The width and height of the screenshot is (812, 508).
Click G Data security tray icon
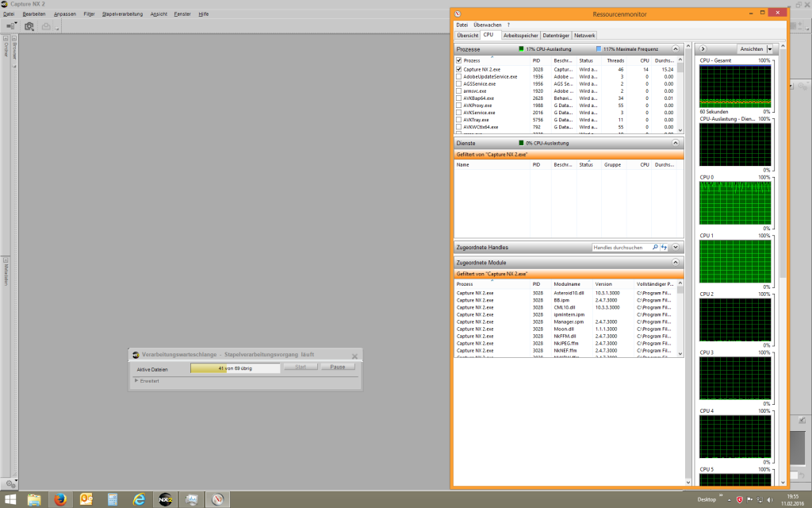[740, 500]
